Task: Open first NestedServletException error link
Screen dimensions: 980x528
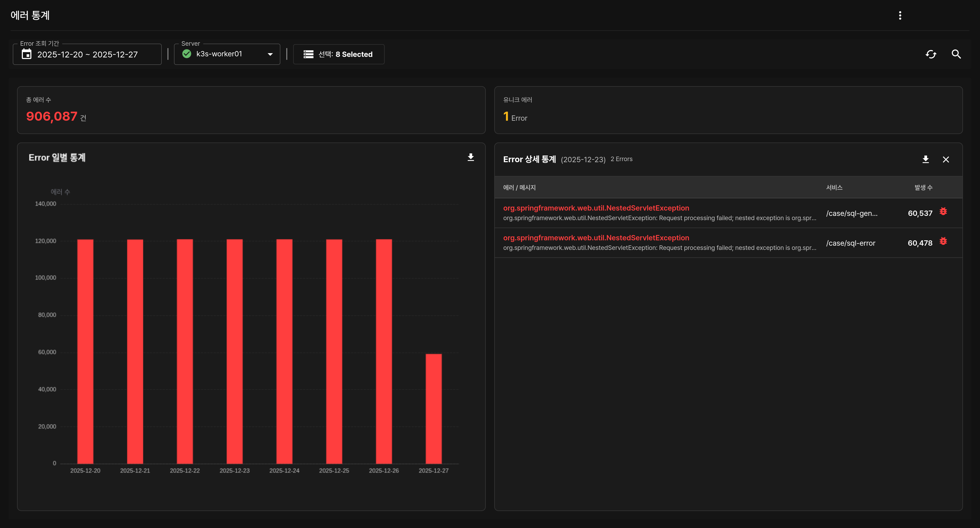Action: tap(596, 208)
